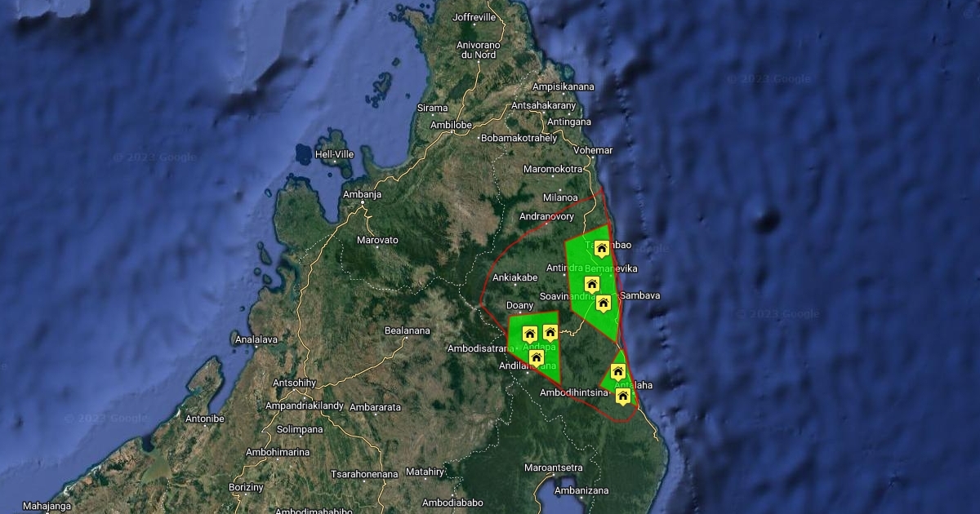This screenshot has width=980, height=514.
Task: Select the Ambanja place label
Action: [363, 194]
